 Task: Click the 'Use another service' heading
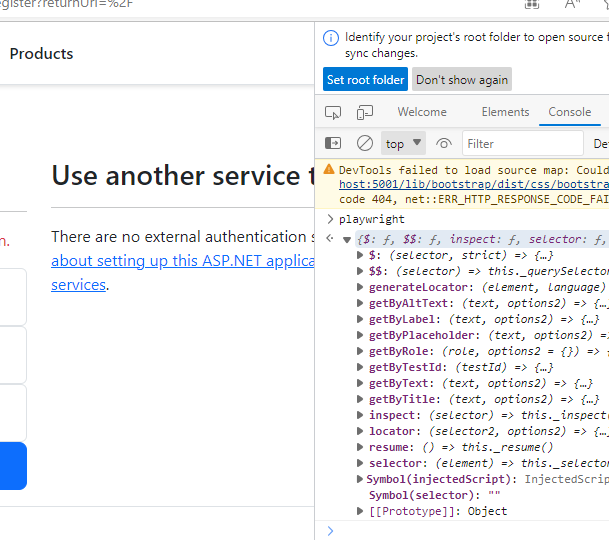pos(183,176)
